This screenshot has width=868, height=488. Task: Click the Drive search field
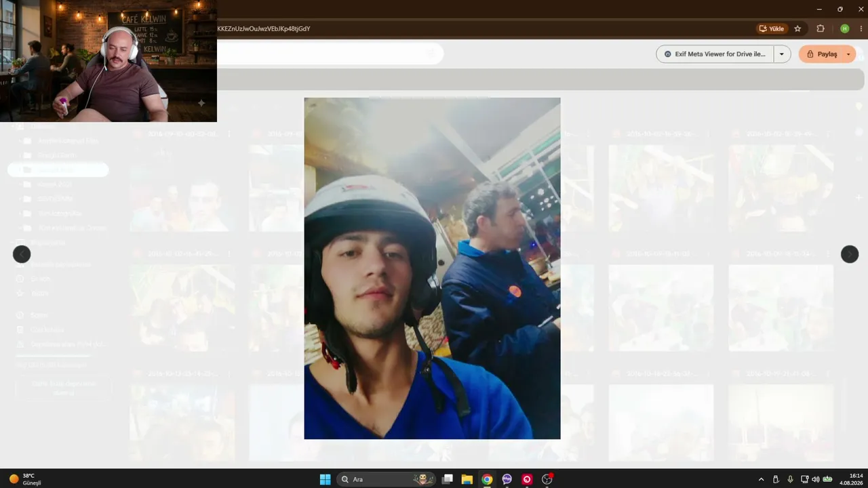coord(330,54)
